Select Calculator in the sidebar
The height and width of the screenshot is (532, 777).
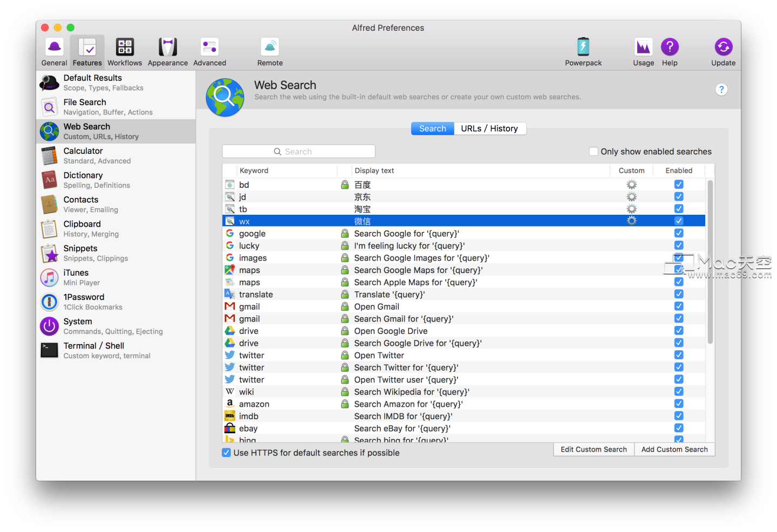pos(116,155)
